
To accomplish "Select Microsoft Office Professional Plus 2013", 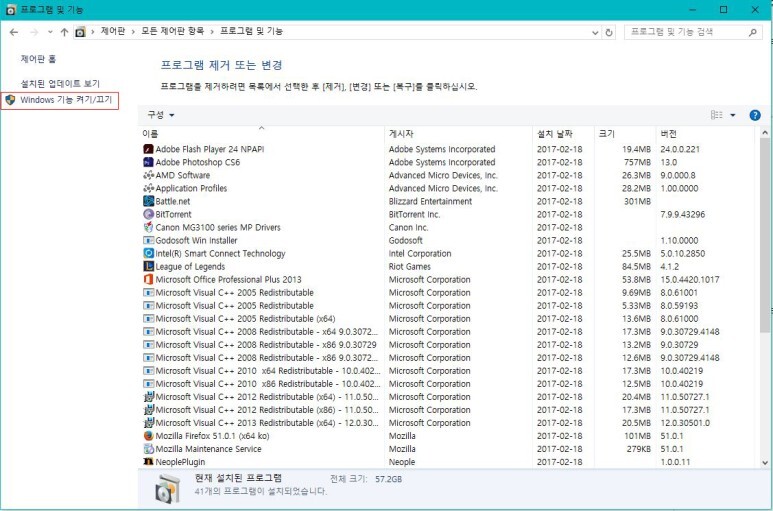I will 228,279.
